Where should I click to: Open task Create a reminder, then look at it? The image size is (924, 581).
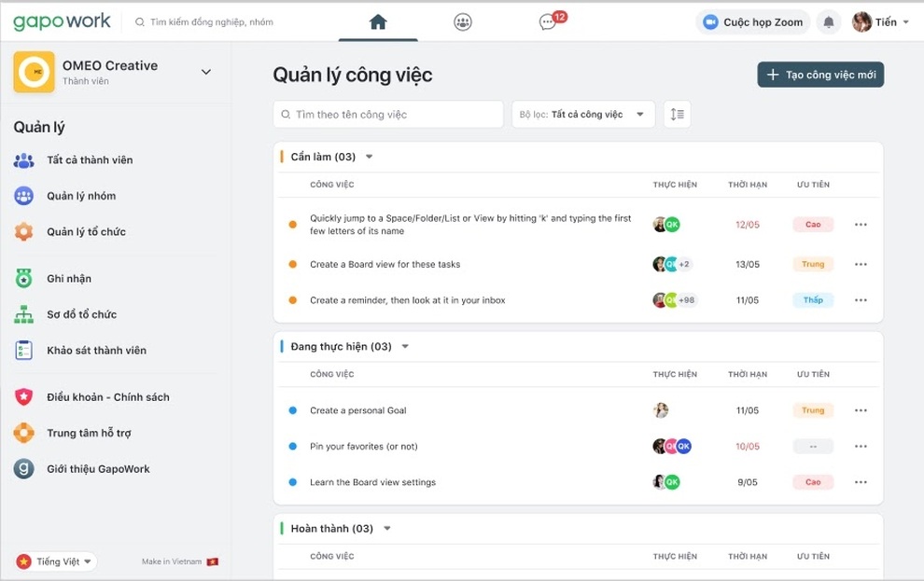coord(408,300)
